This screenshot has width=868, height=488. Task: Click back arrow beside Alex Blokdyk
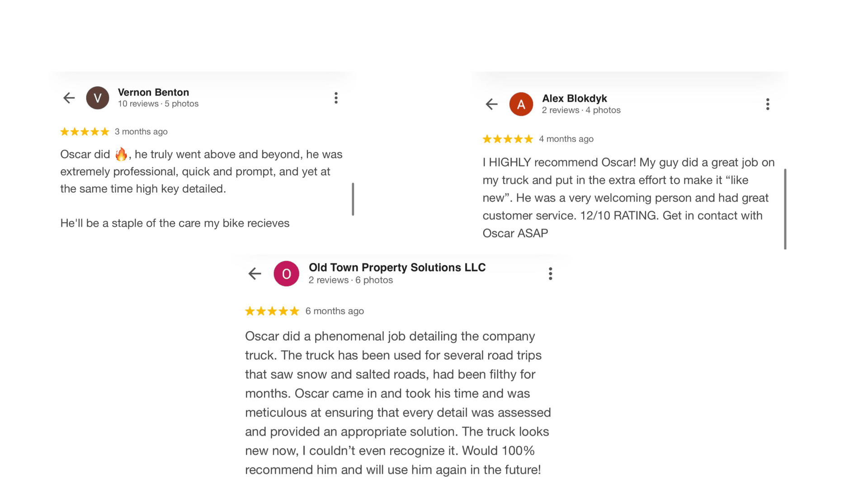(491, 104)
